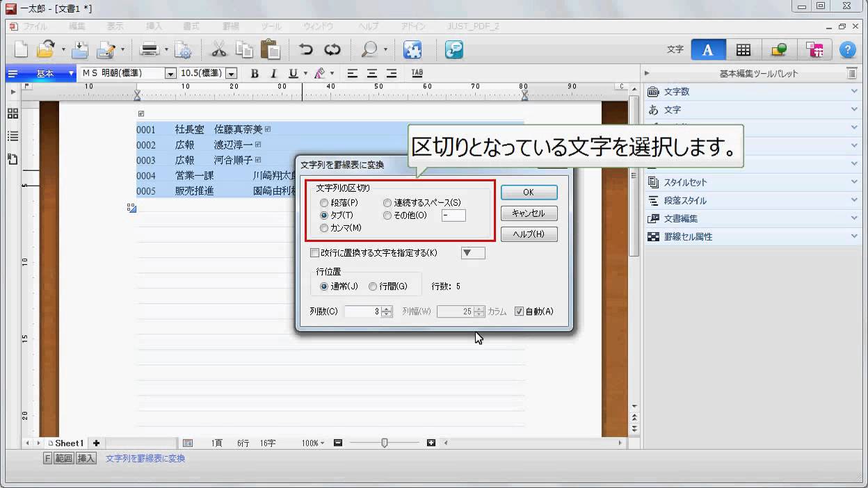Viewport: 868px width, 488px height.
Task: Click the speech bubble support icon
Action: pos(454,49)
